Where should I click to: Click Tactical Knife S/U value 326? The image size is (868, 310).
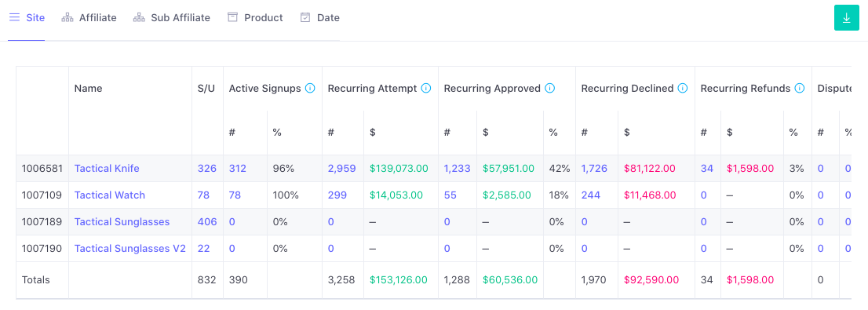[207, 168]
